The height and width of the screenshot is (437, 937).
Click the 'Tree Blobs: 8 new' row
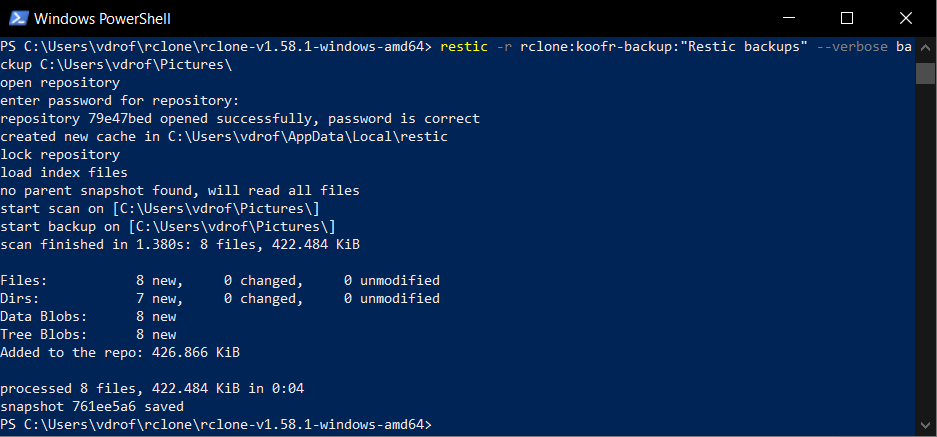click(88, 335)
